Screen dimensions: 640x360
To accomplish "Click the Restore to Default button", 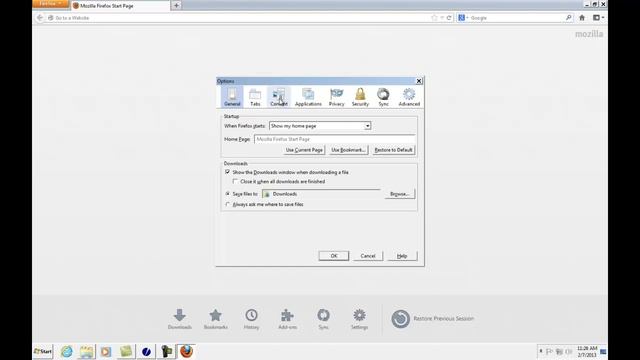I will click(x=393, y=150).
